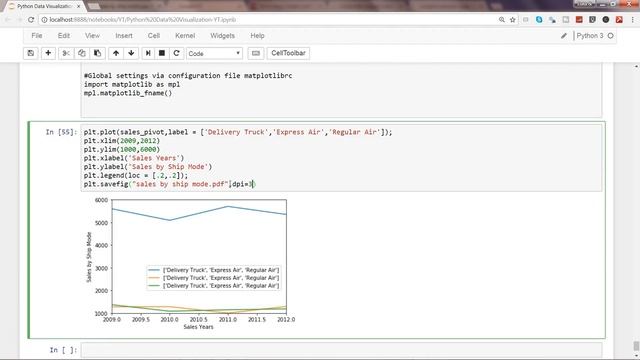Click the Sales Years axis label
The image size is (640, 360).
(198, 327)
